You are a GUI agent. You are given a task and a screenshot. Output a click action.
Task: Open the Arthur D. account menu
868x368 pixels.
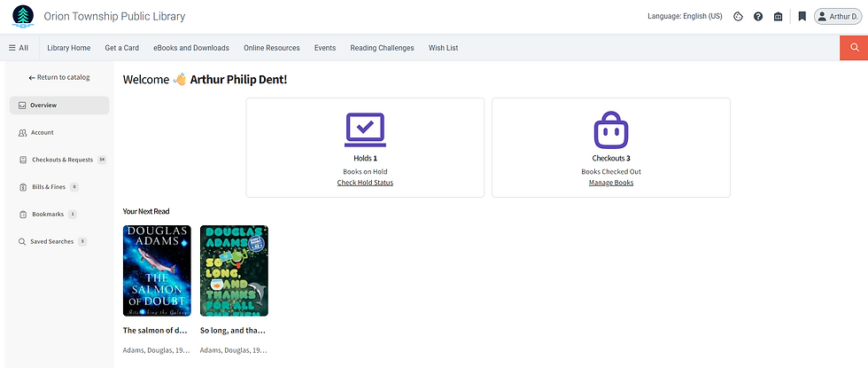[x=838, y=17]
